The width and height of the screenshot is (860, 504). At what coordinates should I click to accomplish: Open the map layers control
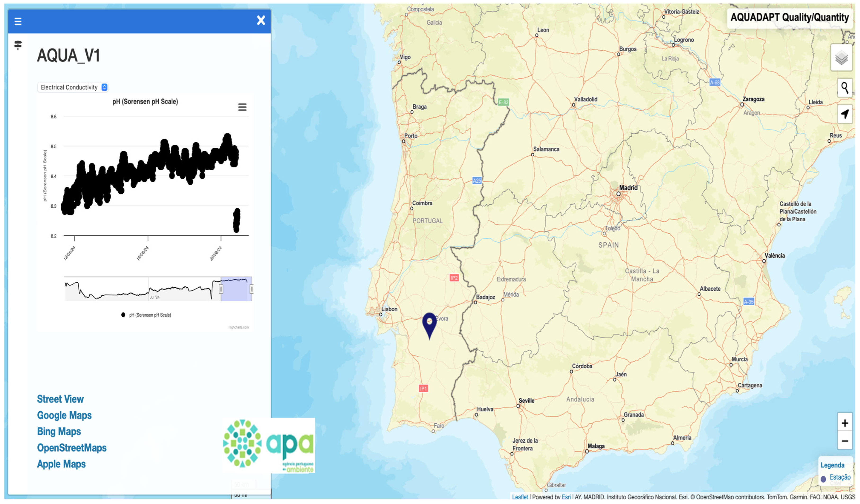tap(841, 58)
